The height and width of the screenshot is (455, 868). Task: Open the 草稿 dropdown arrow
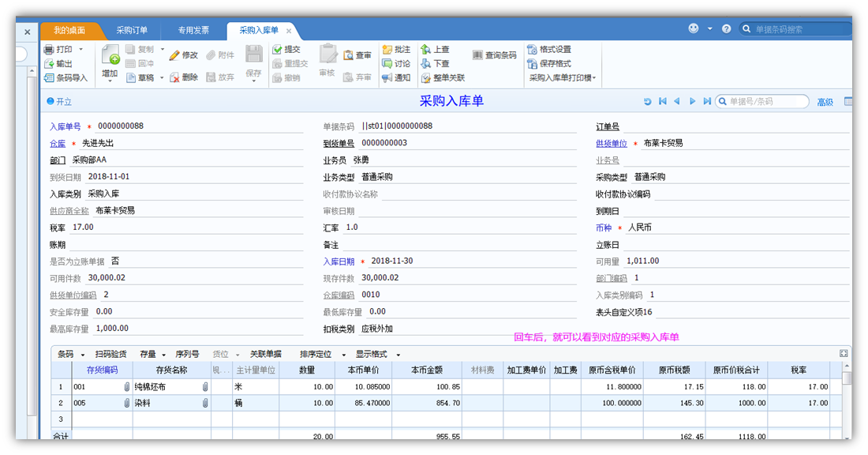click(162, 77)
